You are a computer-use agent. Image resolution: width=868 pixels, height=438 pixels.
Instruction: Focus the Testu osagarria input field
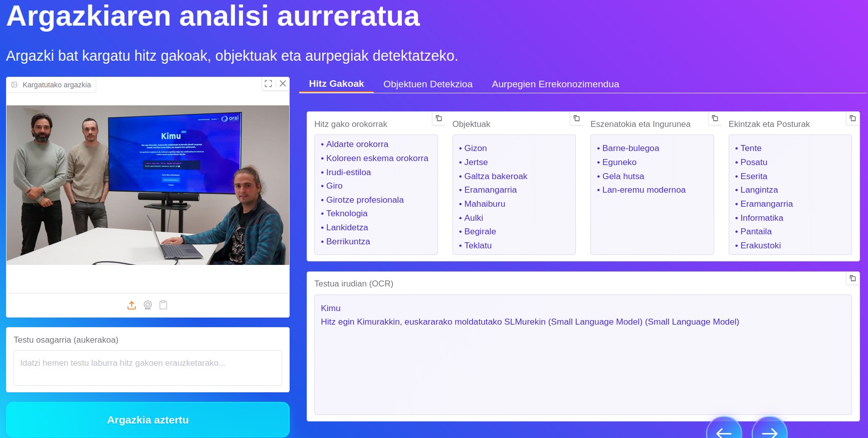coord(148,368)
